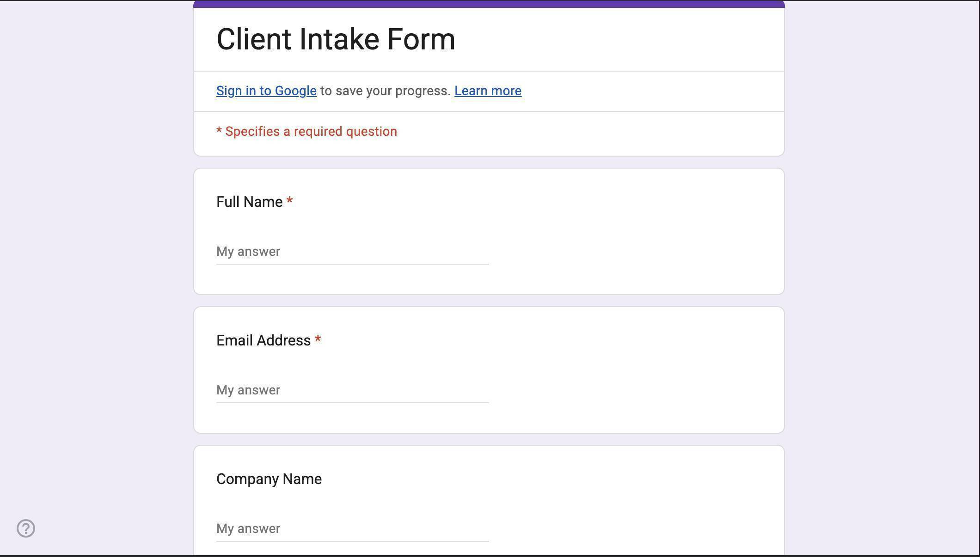Focus the Email Address answer field
This screenshot has height=557, width=980.
click(x=352, y=390)
